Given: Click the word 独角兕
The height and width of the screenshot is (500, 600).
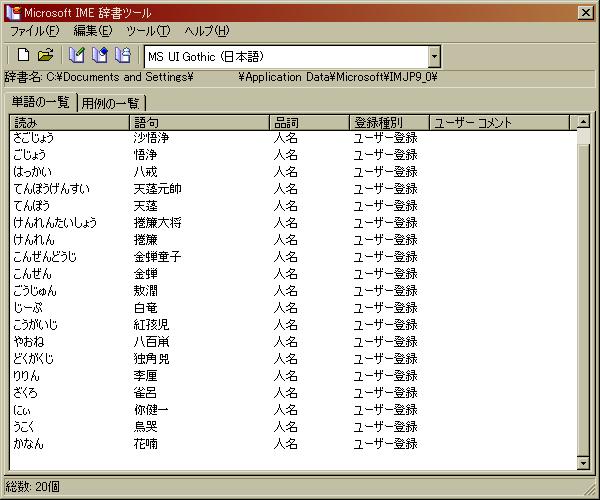Looking at the screenshot, I should point(152,359).
